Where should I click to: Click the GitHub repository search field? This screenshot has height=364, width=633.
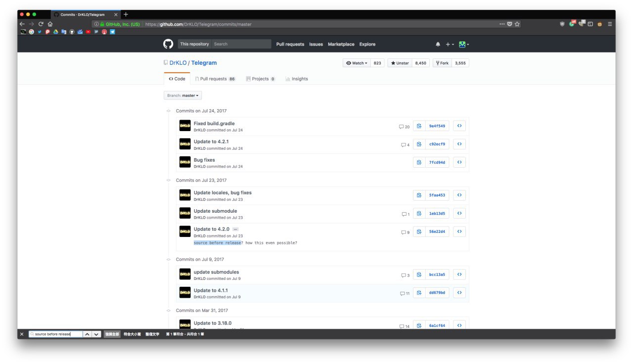(241, 44)
